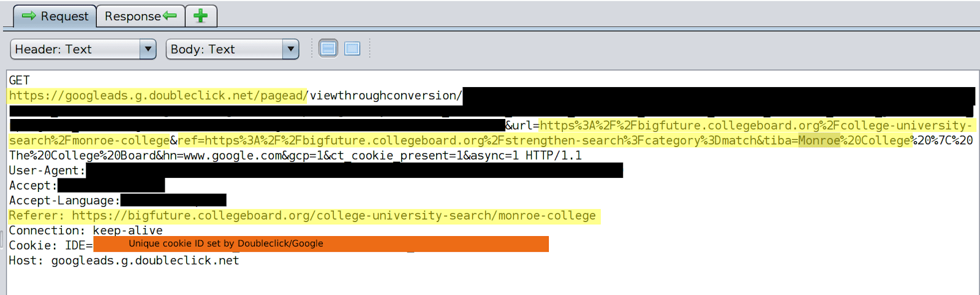Click the Cookie: IDE= label

51,245
